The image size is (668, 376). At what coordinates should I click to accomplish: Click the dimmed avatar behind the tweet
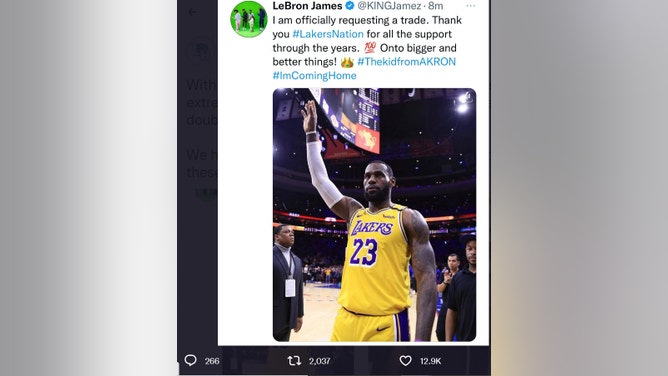pos(202,52)
